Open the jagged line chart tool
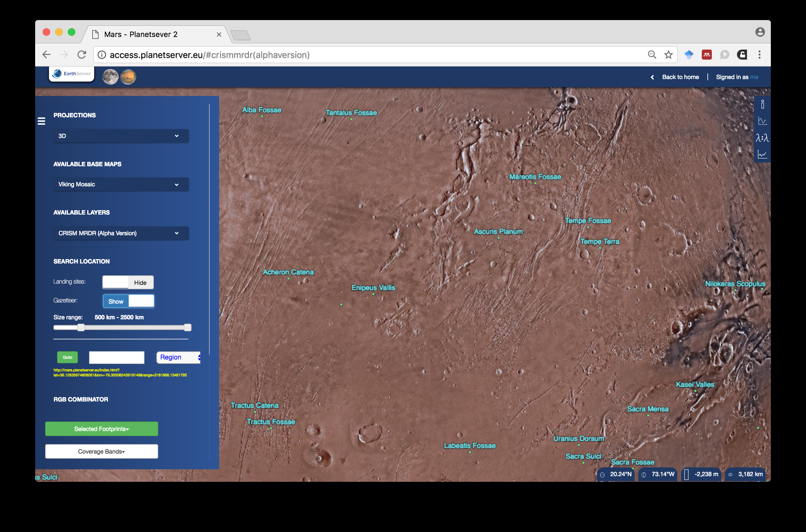 [x=762, y=155]
